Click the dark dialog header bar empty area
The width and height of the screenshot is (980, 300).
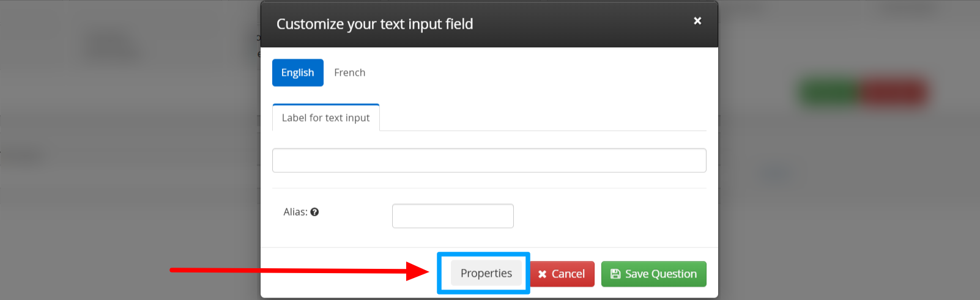coord(581,24)
